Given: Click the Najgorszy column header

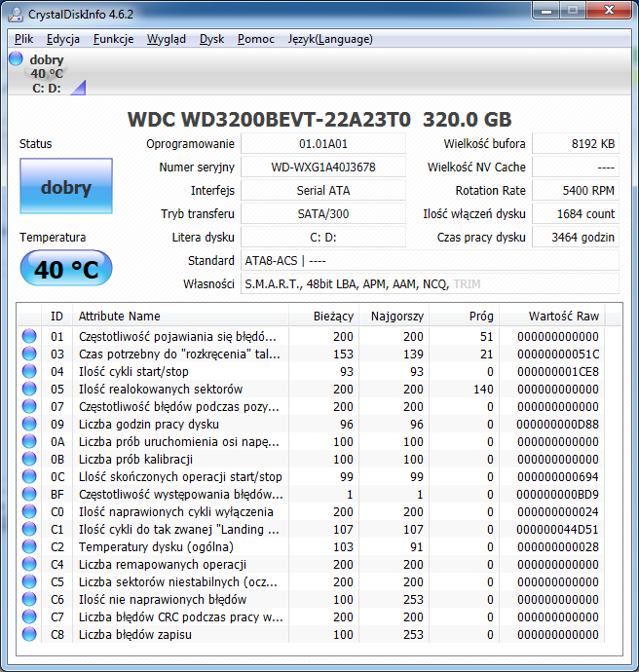Looking at the screenshot, I should tap(395, 317).
